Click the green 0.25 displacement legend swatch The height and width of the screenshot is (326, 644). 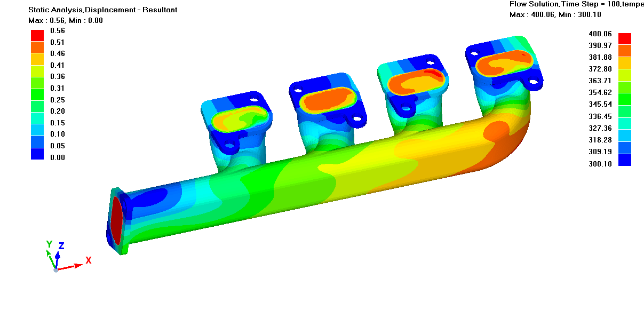click(37, 94)
